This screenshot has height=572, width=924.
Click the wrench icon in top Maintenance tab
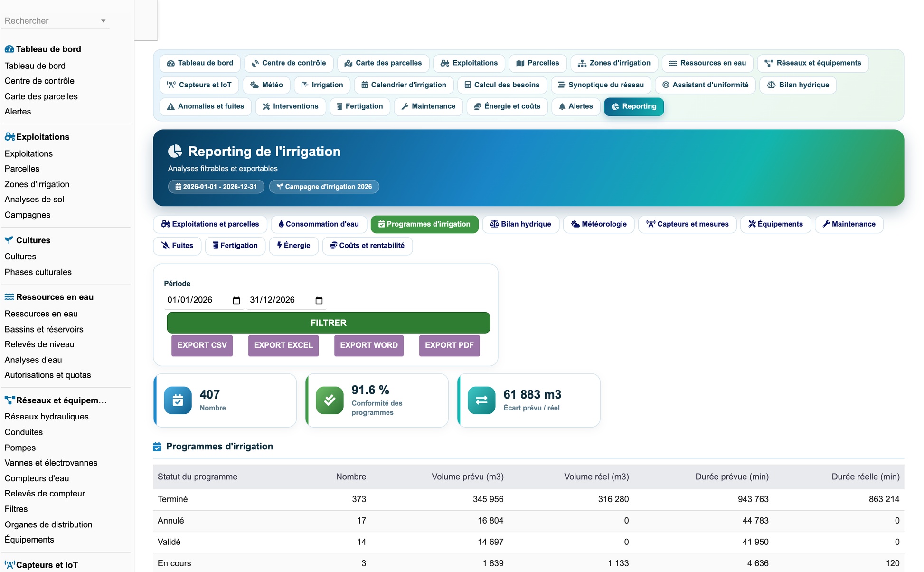pos(405,106)
